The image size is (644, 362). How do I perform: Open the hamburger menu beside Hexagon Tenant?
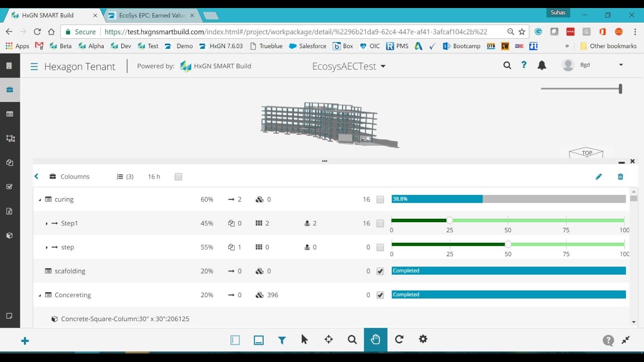click(34, 66)
